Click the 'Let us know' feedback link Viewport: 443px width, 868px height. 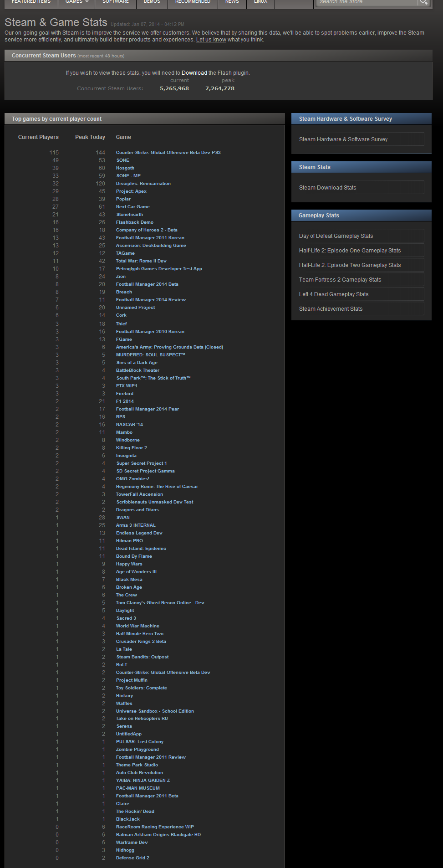[211, 40]
